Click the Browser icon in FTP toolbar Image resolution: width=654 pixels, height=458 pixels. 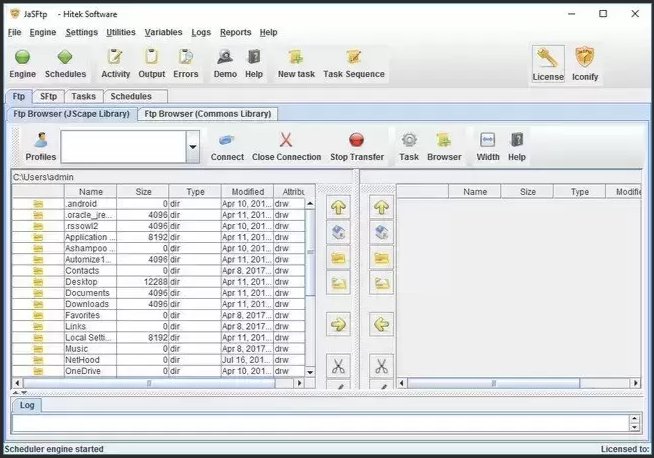pos(444,140)
